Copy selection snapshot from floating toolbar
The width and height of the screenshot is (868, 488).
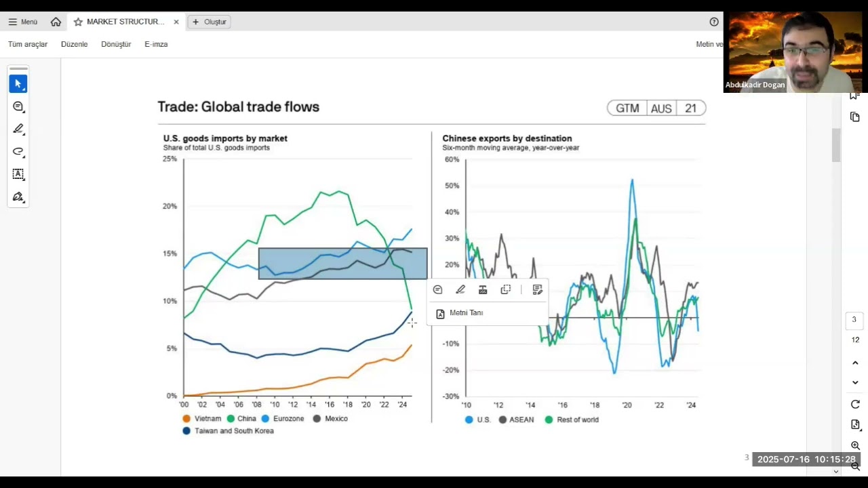pyautogui.click(x=505, y=290)
